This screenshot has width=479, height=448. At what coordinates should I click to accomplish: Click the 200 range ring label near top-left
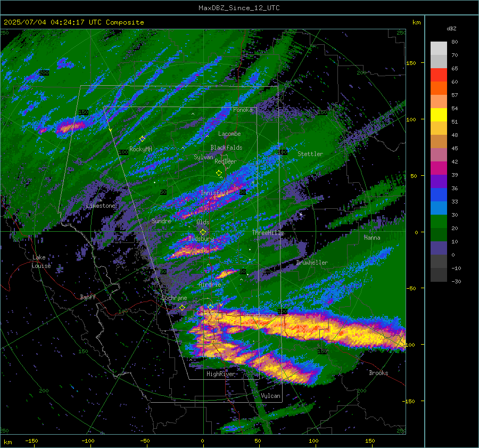[44, 73]
